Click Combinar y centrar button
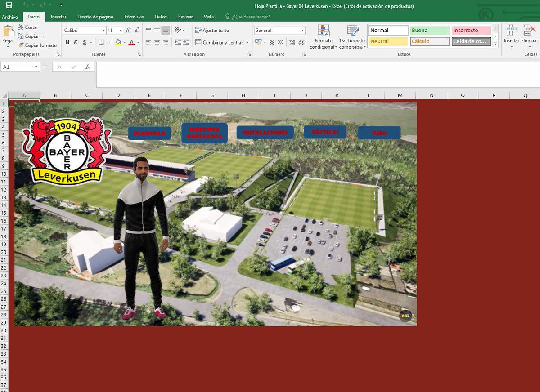This screenshot has width=540, height=392. pos(219,43)
